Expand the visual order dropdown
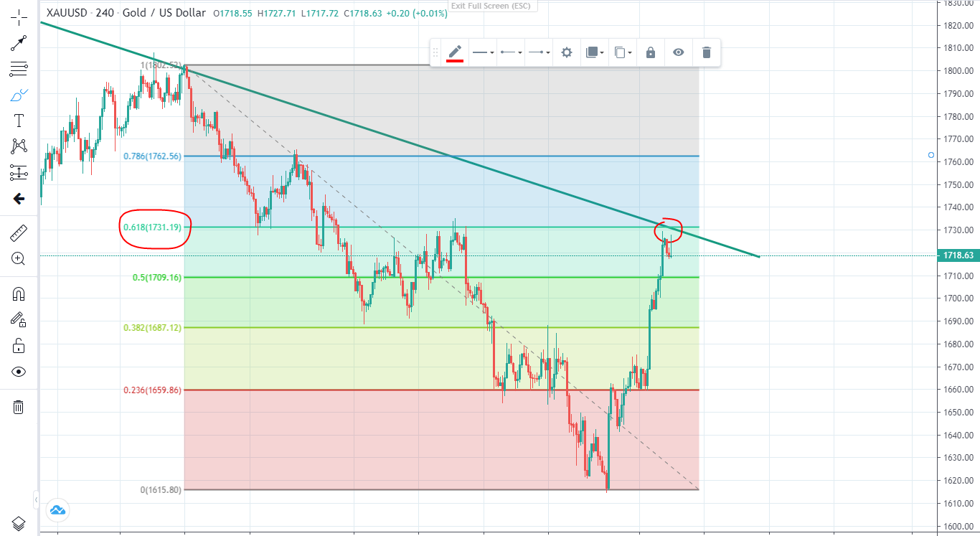The width and height of the screenshot is (980, 536). (x=593, y=52)
